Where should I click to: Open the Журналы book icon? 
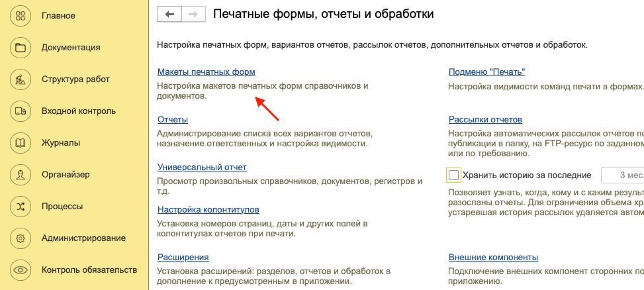(x=21, y=142)
